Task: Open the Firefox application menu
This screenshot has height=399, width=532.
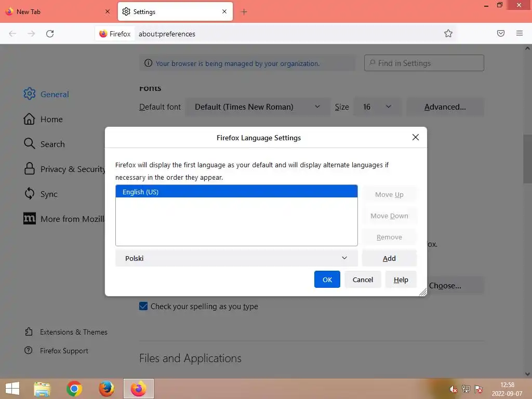Action: [520, 33]
